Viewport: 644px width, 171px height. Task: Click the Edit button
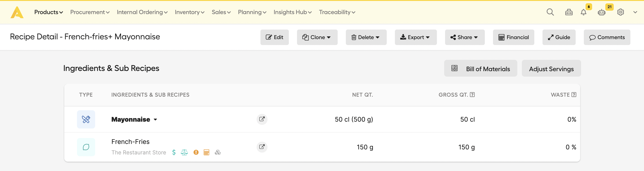coord(274,37)
